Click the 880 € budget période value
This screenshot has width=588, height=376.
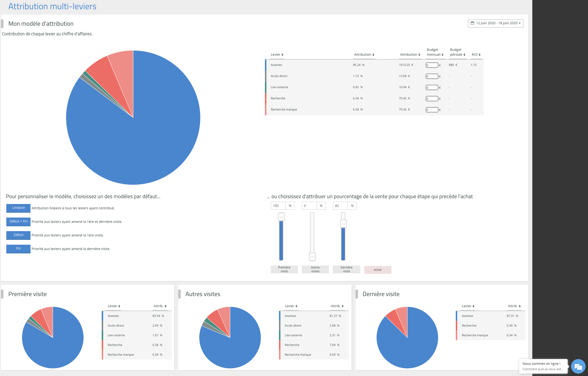coord(453,65)
